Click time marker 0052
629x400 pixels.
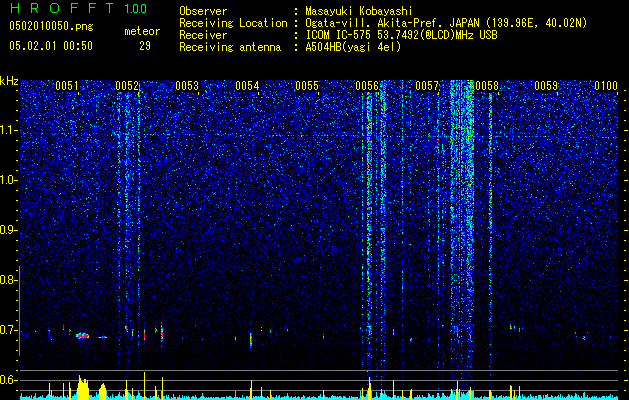pos(127,86)
